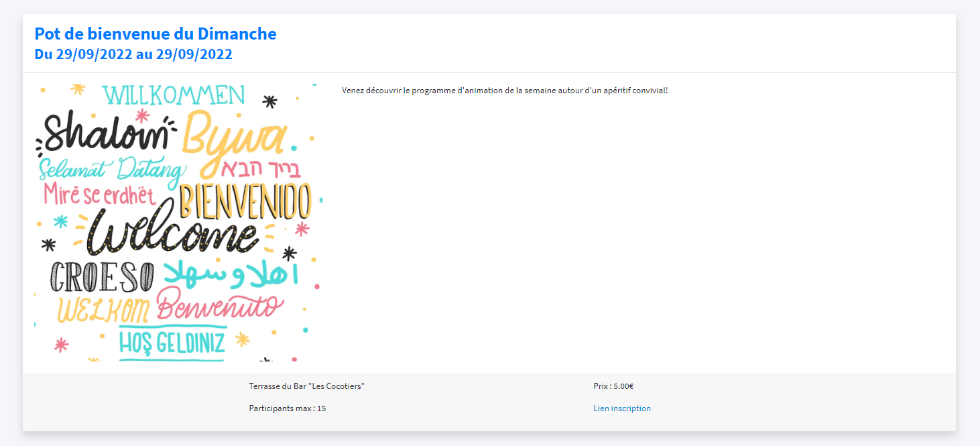The width and height of the screenshot is (980, 446).
Task: Click the event description about the apéritif convivial
Action: [x=504, y=91]
